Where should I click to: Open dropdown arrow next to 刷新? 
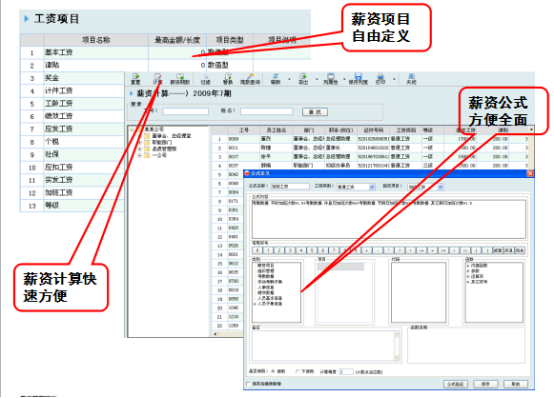289,79
